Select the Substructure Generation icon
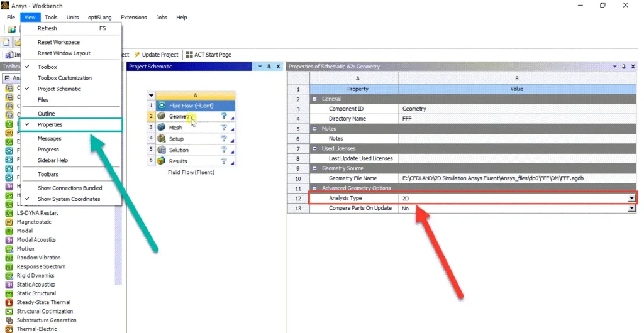This screenshot has width=644, height=333. (9, 320)
